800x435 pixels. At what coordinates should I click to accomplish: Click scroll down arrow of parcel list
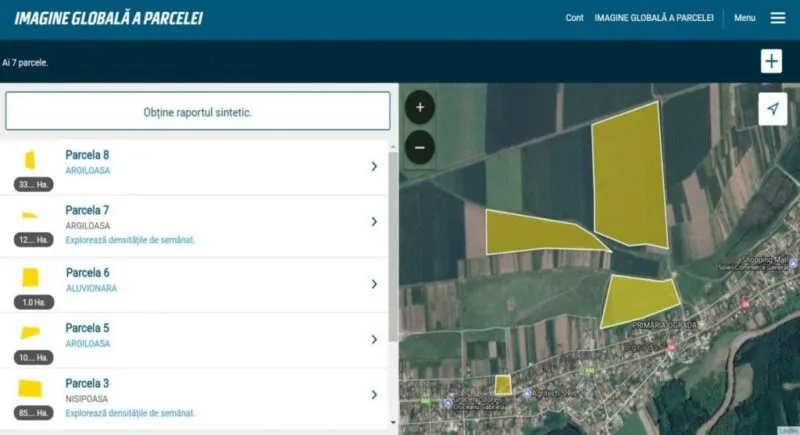(393, 422)
